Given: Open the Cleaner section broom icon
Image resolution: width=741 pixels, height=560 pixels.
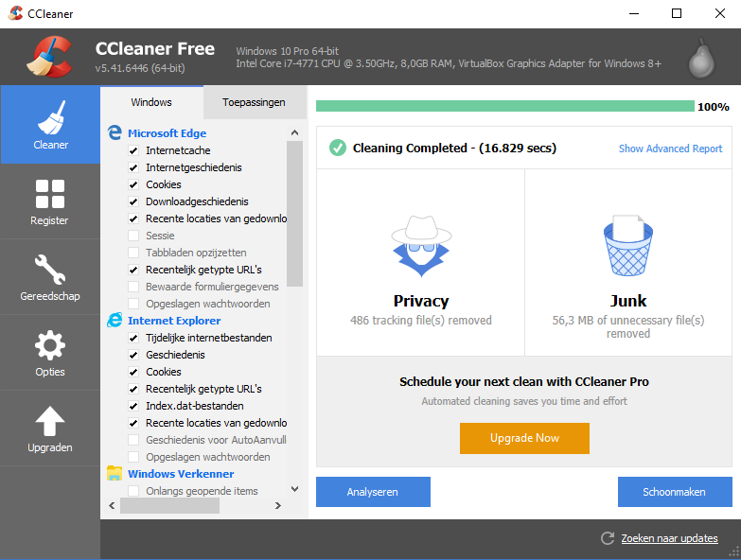Looking at the screenshot, I should [x=50, y=118].
